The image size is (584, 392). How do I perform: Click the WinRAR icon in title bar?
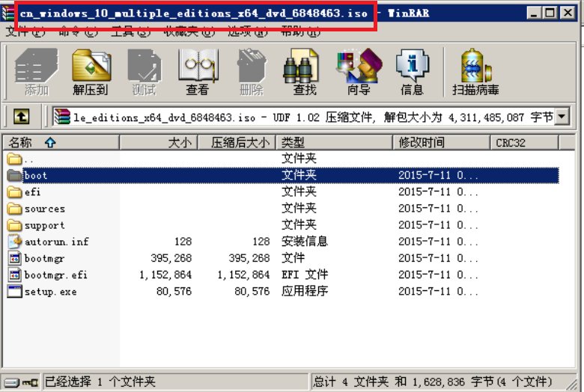[x=8, y=13]
